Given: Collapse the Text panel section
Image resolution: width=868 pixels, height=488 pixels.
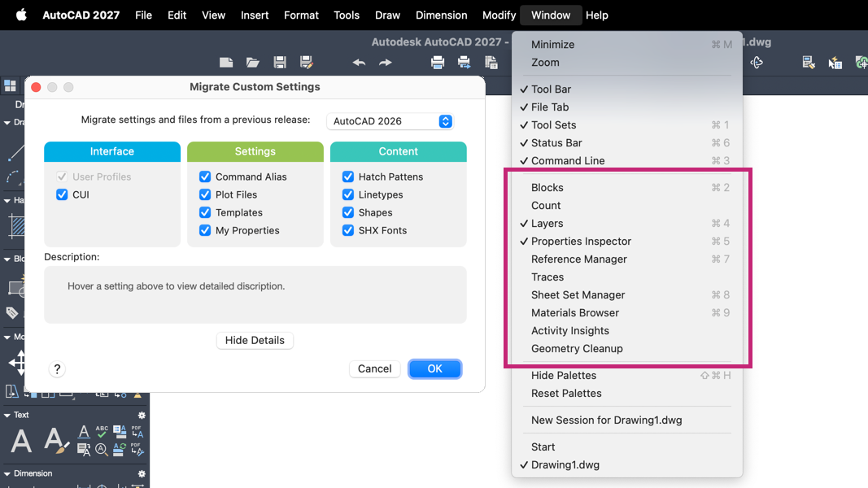Looking at the screenshot, I should point(7,415).
